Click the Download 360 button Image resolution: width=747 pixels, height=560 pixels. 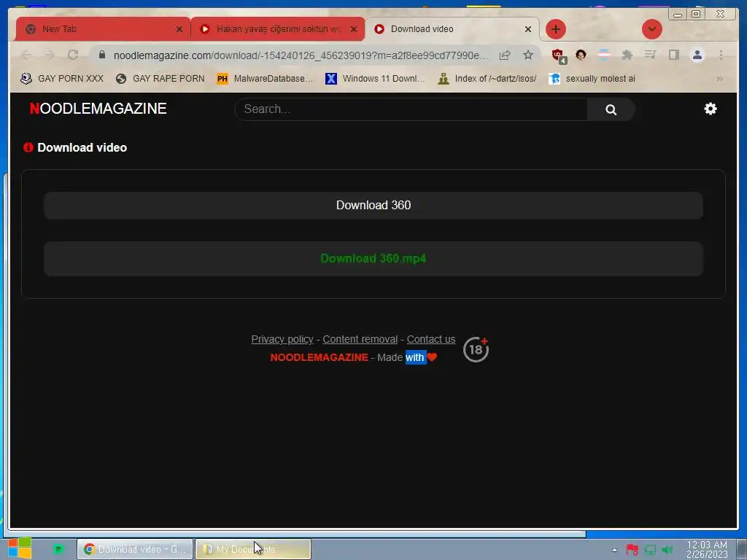click(373, 205)
